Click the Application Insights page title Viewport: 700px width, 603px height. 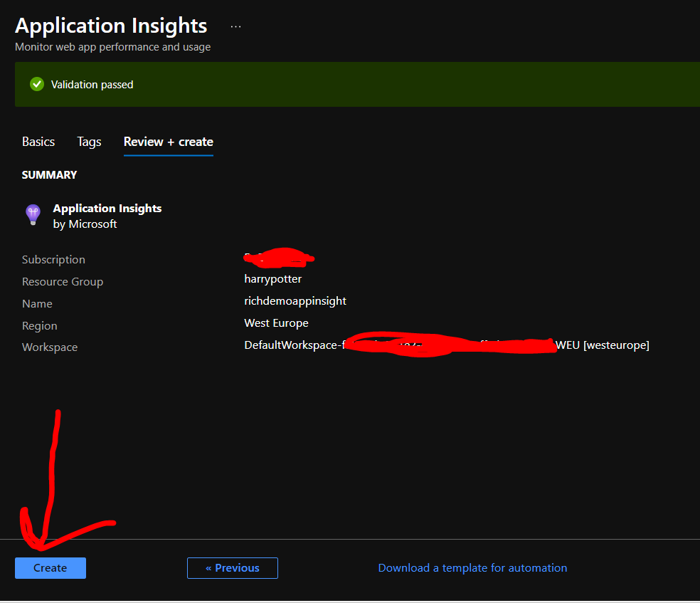tap(111, 26)
